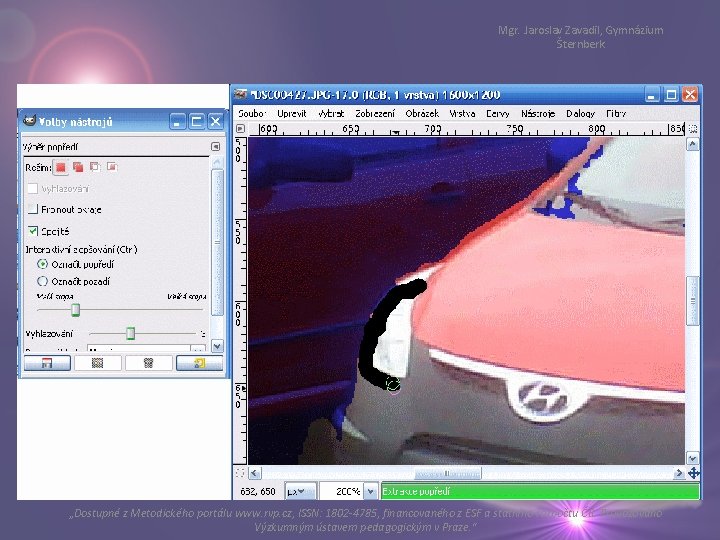This screenshot has height=540, width=720.
Task: Toggle the greyed Vyhlazování checkbox
Action: [x=33, y=188]
